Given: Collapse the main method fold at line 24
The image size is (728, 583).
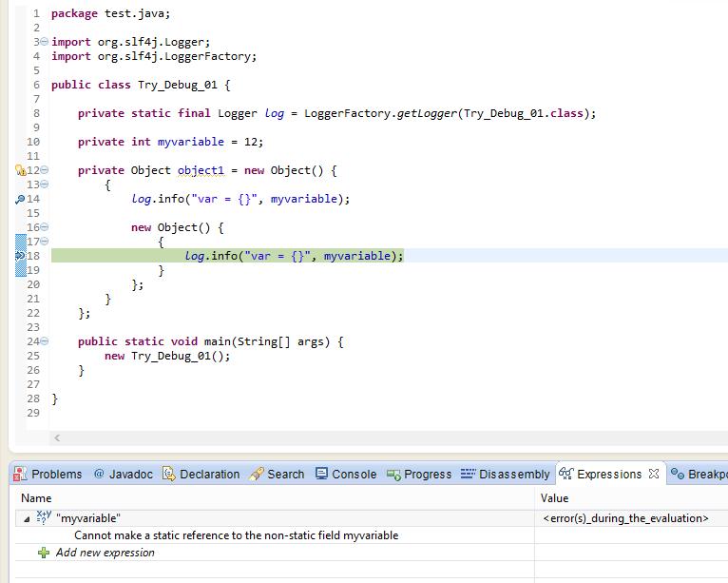Looking at the screenshot, I should coord(44,341).
